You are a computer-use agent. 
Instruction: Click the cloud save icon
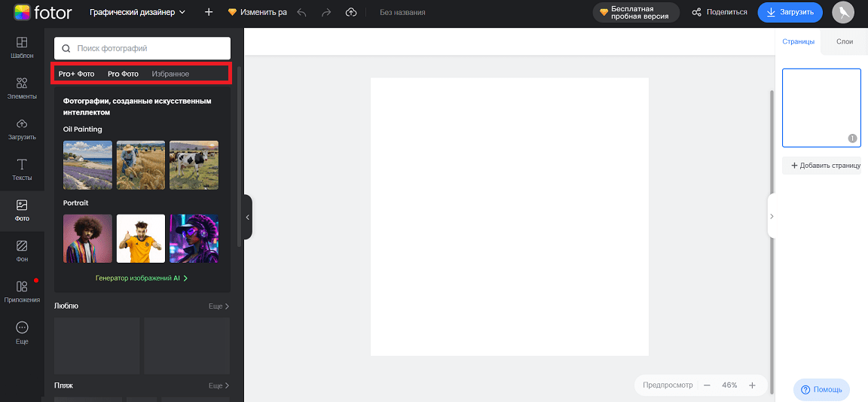tap(350, 12)
